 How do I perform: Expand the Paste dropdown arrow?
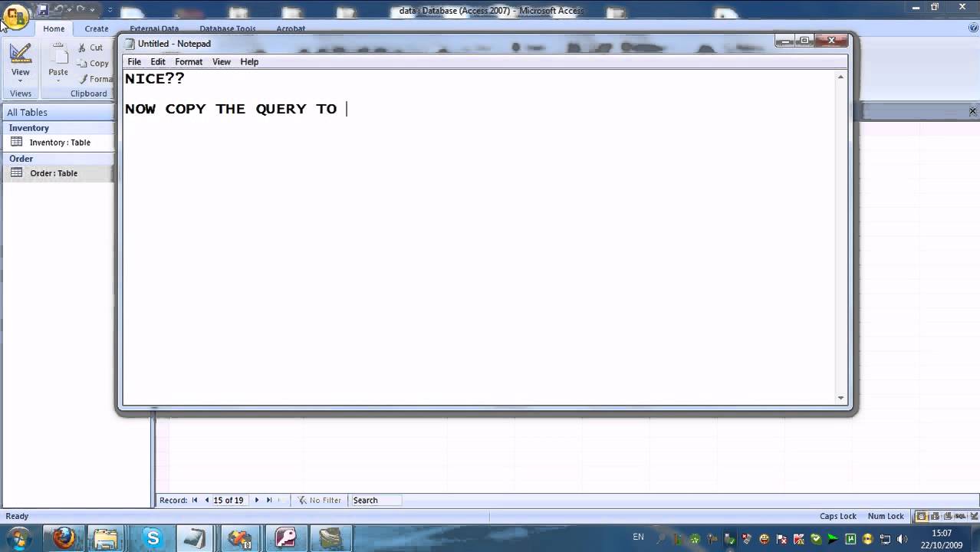click(x=58, y=80)
